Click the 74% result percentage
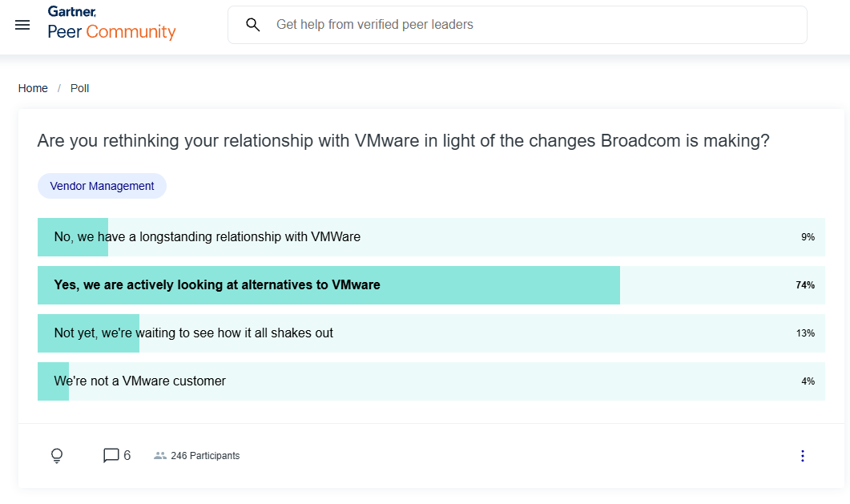 [805, 285]
